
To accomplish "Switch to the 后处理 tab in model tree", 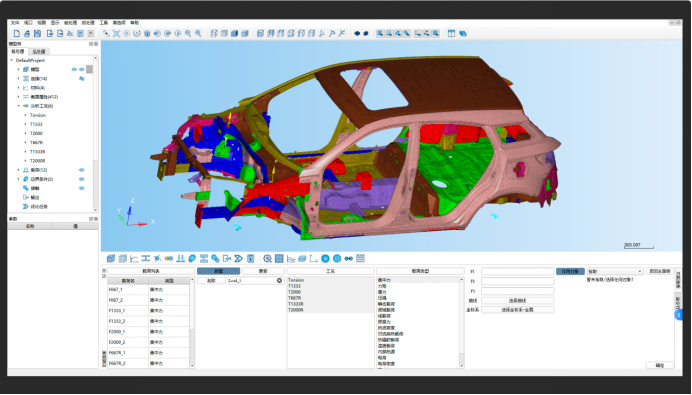I will point(39,52).
